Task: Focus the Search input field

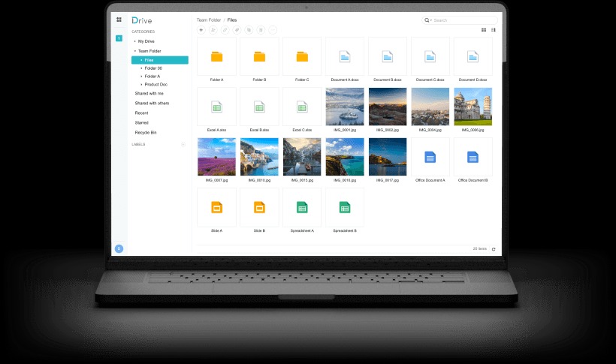Action: coord(460,20)
